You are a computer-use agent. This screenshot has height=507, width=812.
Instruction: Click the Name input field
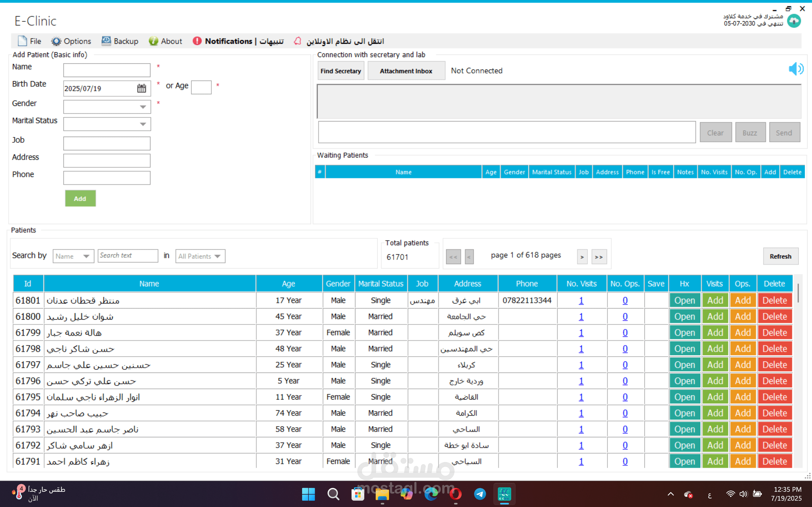(x=107, y=70)
